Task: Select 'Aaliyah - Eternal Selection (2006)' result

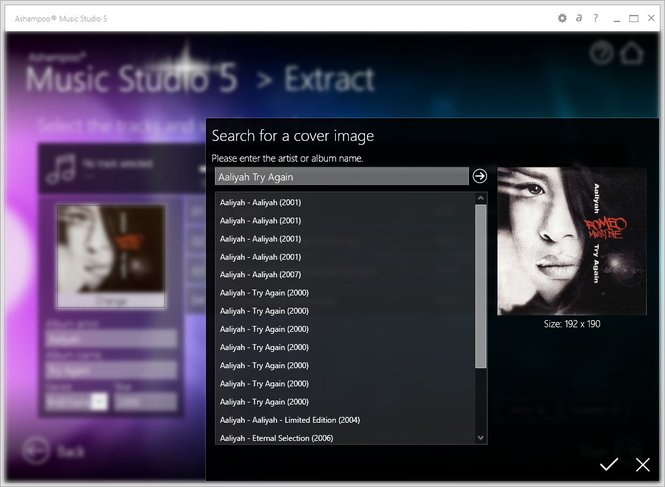Action: click(x=276, y=438)
